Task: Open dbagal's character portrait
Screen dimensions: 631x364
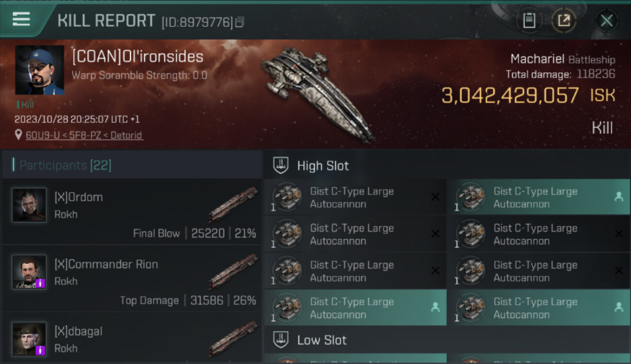Action: pos(29,338)
